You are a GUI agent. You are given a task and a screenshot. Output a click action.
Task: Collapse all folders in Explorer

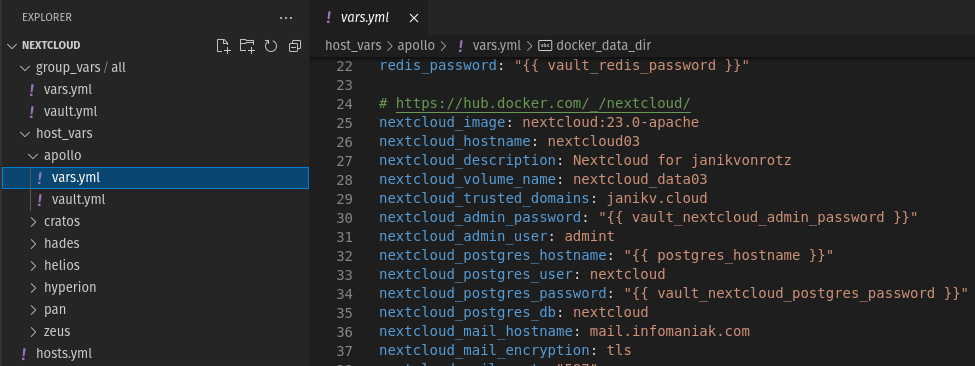[295, 45]
